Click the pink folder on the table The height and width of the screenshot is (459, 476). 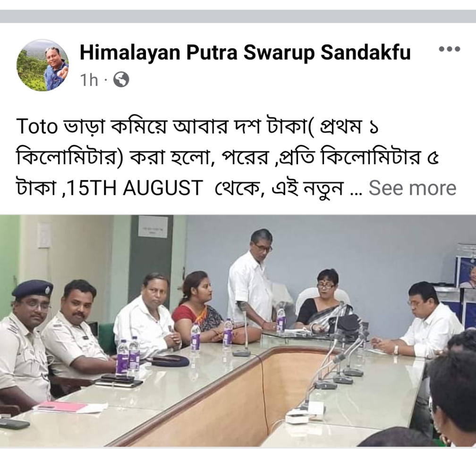click(61, 407)
